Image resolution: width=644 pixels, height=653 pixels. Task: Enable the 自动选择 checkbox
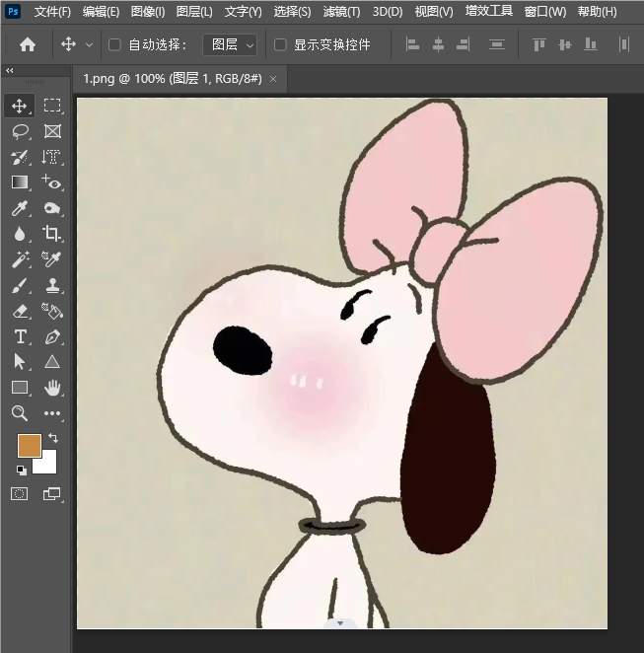[x=114, y=44]
